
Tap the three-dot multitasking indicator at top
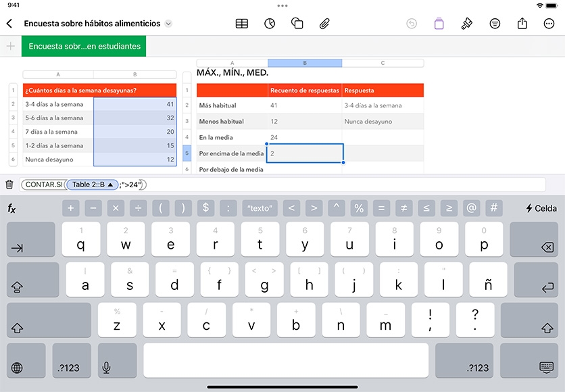click(282, 6)
